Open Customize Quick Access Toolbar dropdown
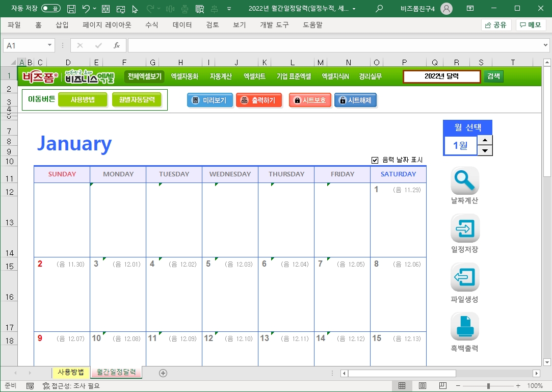The height and width of the screenshot is (392, 552). (x=229, y=9)
